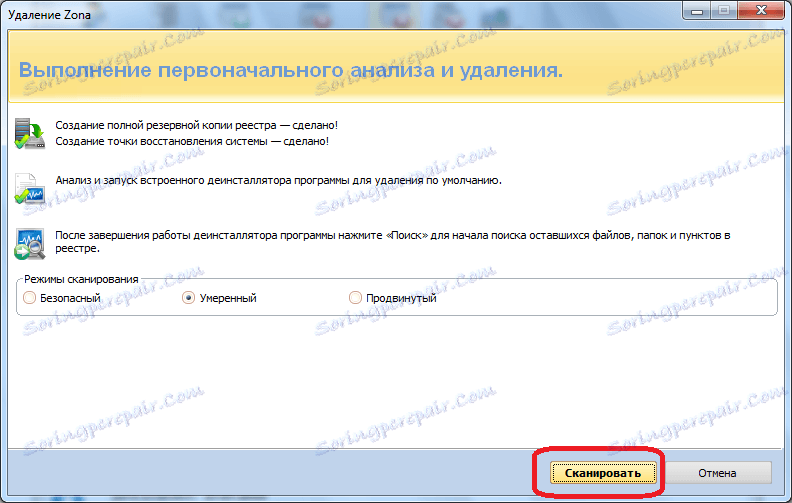Click the Отмена button
The width and height of the screenshot is (792, 503).
717,473
